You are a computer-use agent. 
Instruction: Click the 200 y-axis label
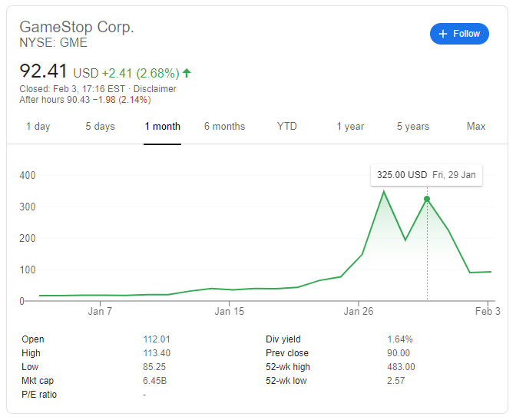point(28,238)
